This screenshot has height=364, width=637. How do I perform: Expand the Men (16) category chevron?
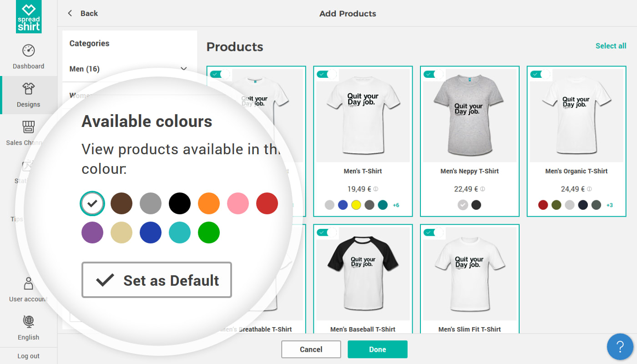pyautogui.click(x=184, y=69)
